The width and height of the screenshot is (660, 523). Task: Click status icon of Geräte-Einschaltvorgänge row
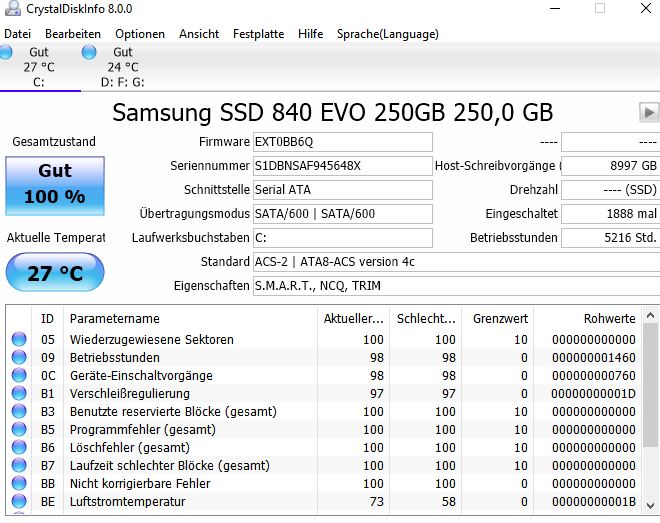coord(19,375)
